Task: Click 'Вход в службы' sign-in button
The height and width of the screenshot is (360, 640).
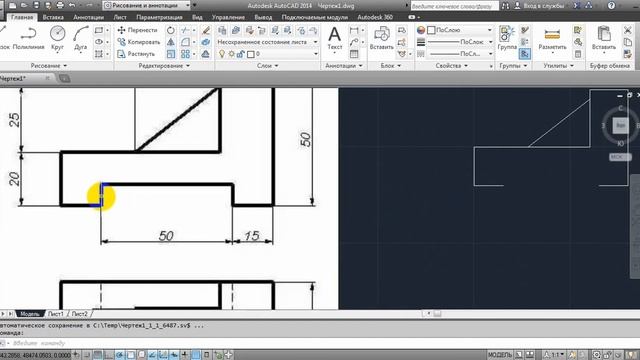Action: 541,6
